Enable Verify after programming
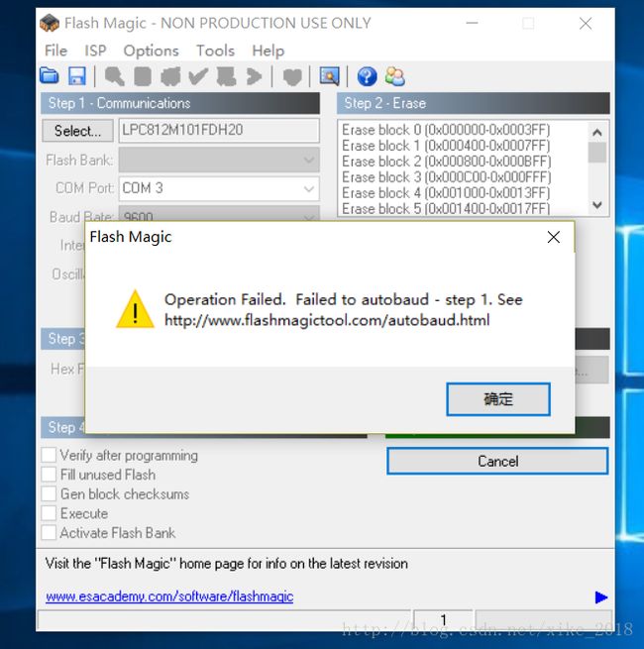The width and height of the screenshot is (644, 649). click(x=49, y=455)
